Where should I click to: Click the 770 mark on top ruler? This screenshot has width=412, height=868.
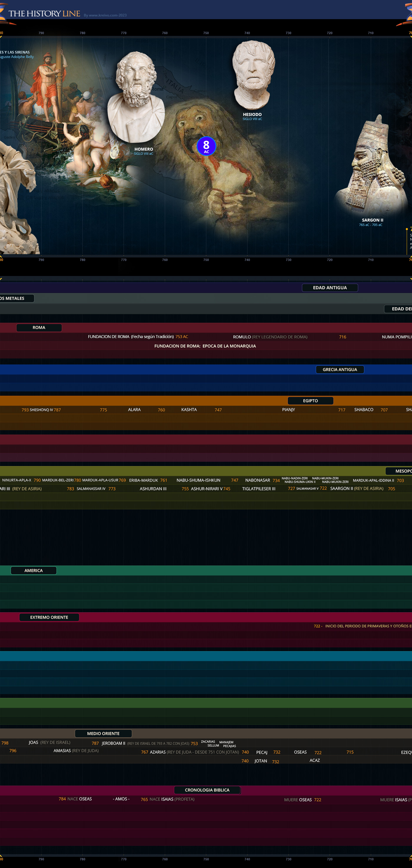coord(124,33)
